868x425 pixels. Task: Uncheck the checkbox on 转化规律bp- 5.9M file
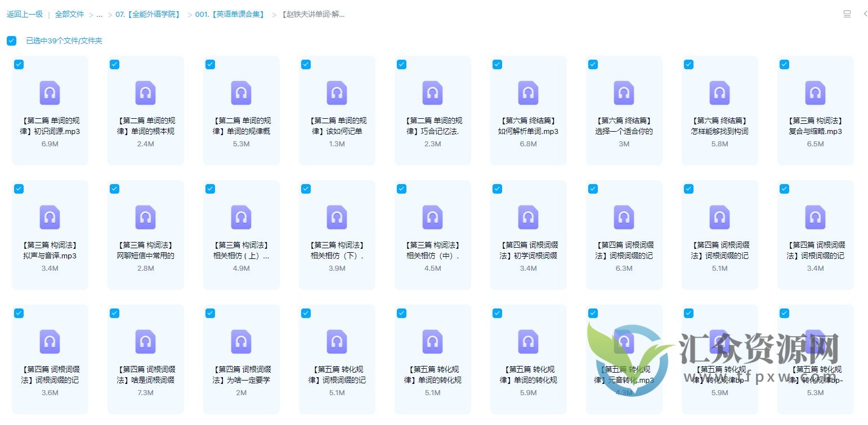(688, 313)
